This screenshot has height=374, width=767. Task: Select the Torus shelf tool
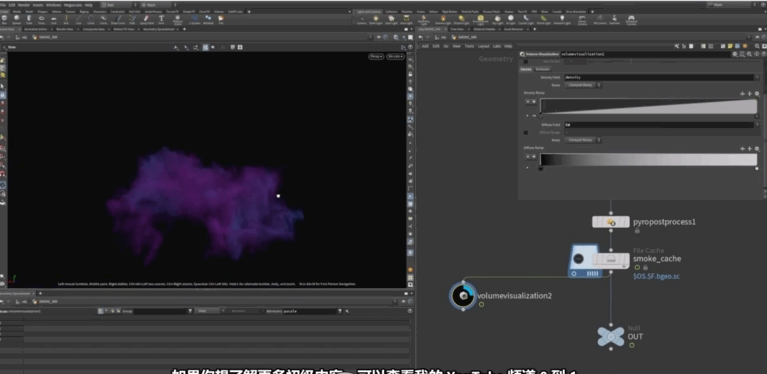click(x=42, y=20)
